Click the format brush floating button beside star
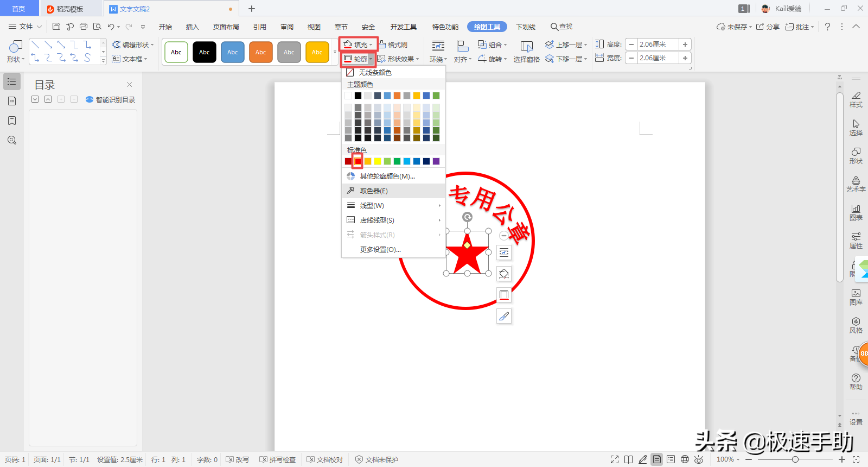The width and height of the screenshot is (868, 467). point(504,316)
